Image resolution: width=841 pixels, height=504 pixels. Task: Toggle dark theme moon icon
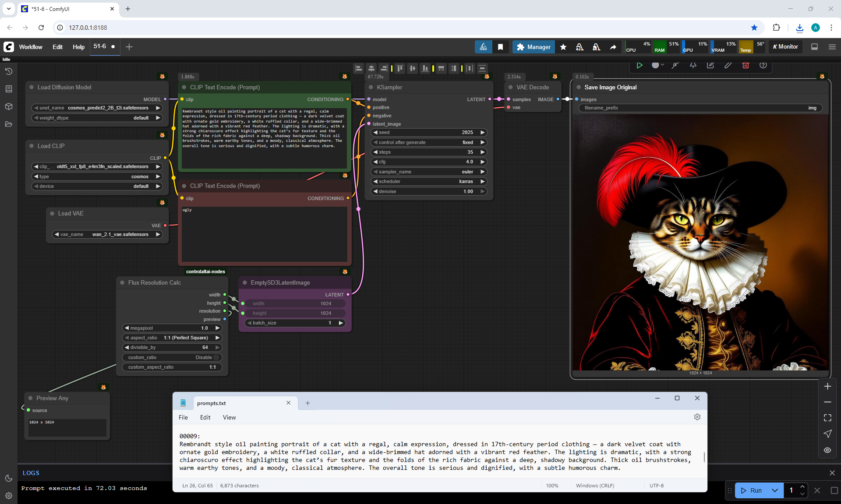[x=8, y=478]
